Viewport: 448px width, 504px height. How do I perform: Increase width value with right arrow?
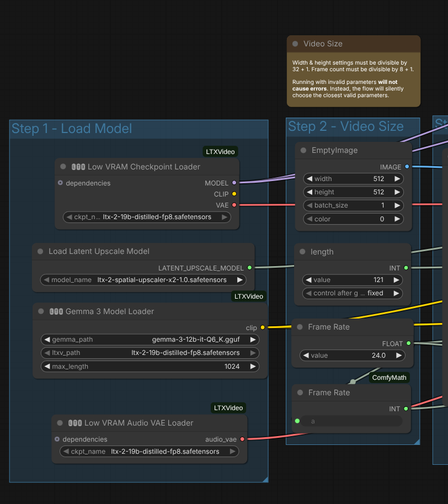397,179
